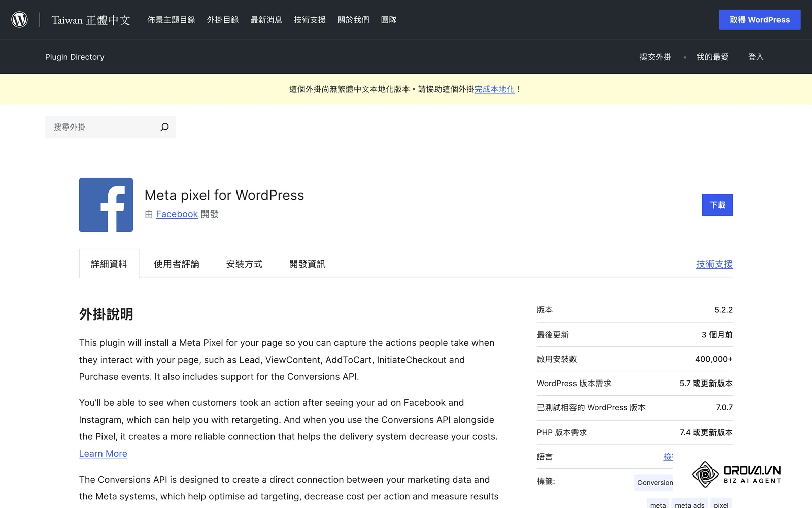Click the tested version value 7.0.7
The height and width of the screenshot is (508, 812).
pyautogui.click(x=724, y=408)
